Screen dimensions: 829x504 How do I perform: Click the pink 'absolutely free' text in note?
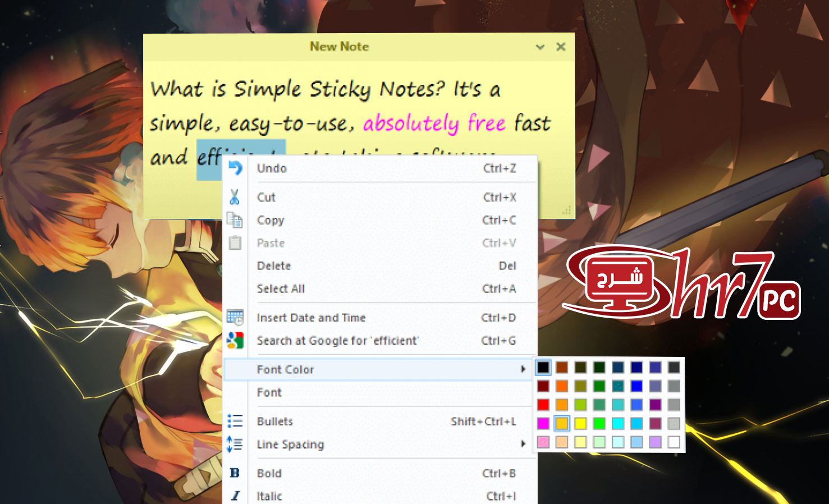(x=434, y=123)
